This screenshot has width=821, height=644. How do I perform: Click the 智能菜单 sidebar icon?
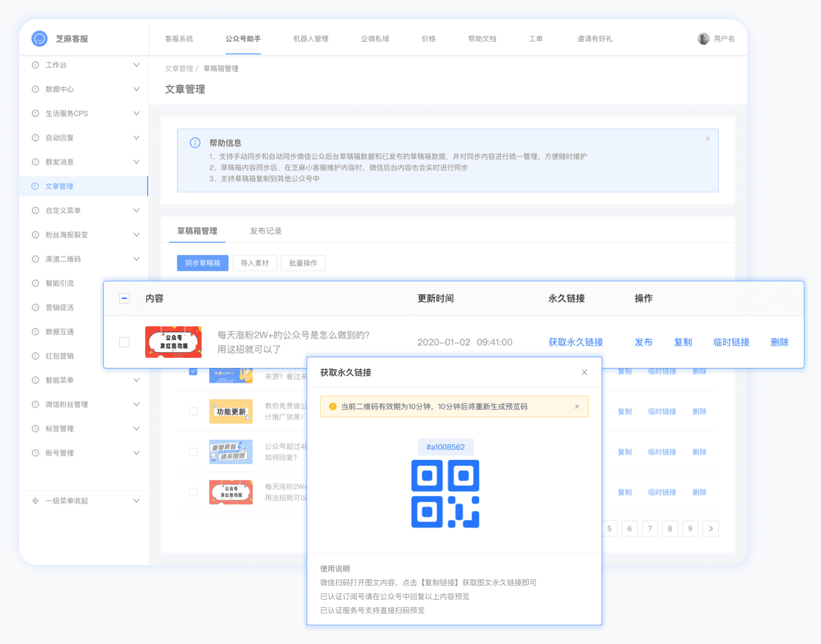coord(35,380)
